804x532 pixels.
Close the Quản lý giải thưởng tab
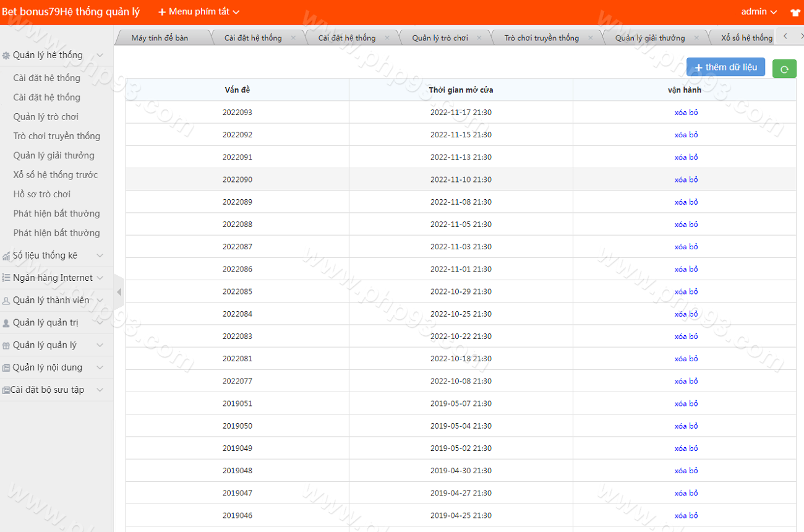(696, 38)
